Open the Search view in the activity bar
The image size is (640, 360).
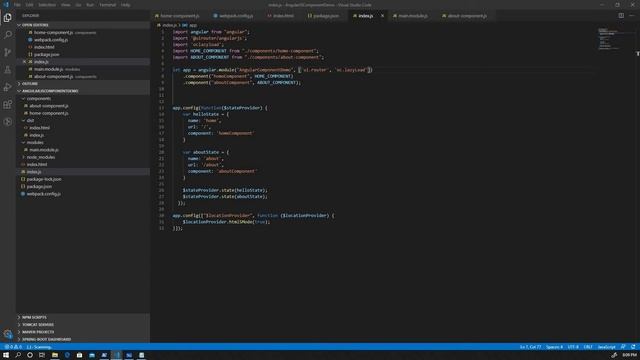pos(7,35)
